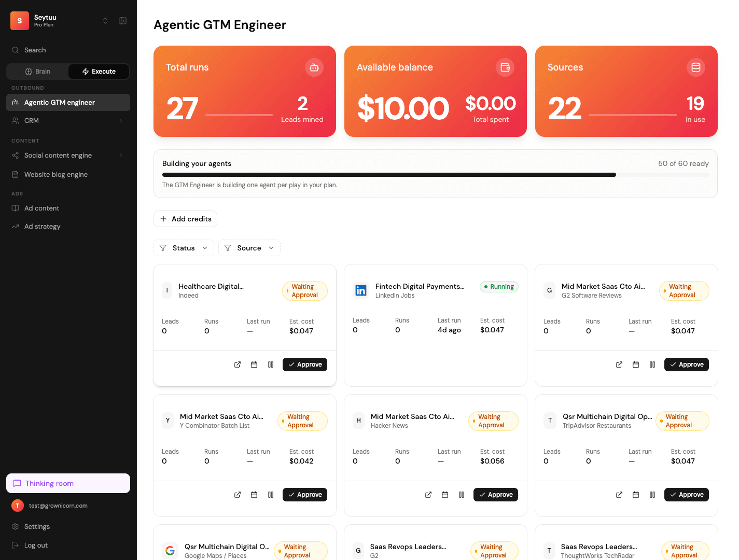Open the Seytuu workspace switcher
The height and width of the screenshot is (560, 739).
105,21
